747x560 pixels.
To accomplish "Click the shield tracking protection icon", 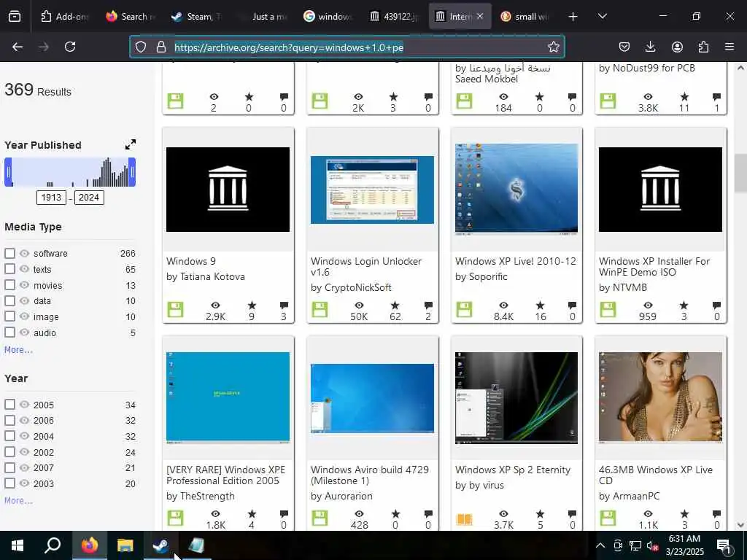I will click(x=141, y=47).
